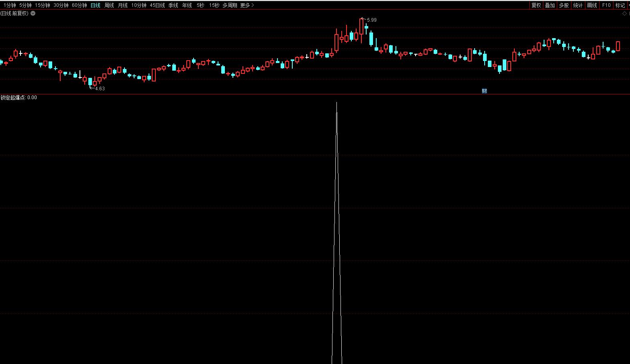Click the 多股 multi-stock button

564,5
